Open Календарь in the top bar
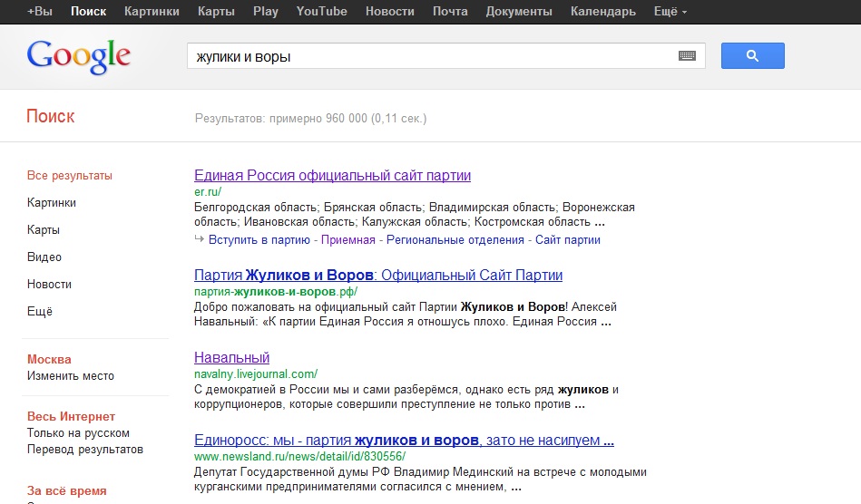Image resolution: width=861 pixels, height=504 pixels. 603,12
